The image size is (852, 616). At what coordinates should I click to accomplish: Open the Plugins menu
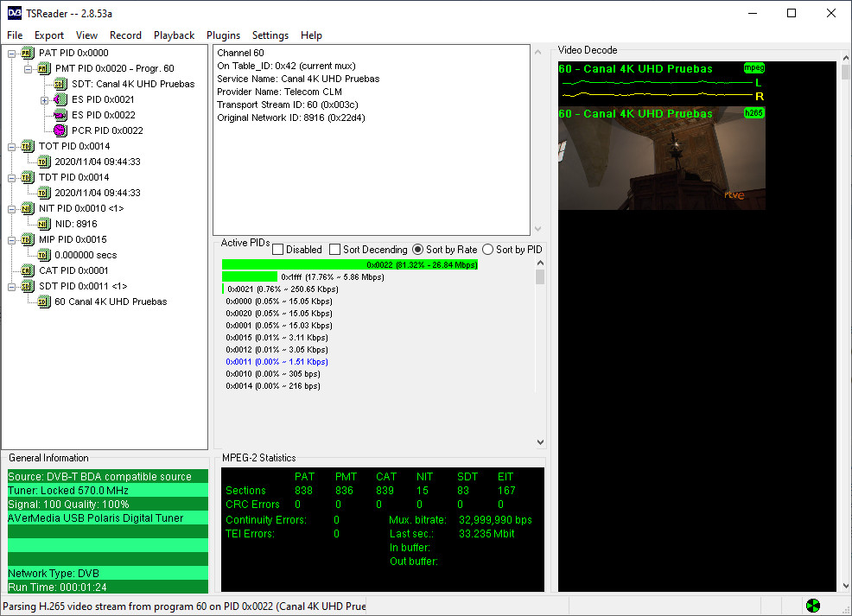[x=223, y=35]
